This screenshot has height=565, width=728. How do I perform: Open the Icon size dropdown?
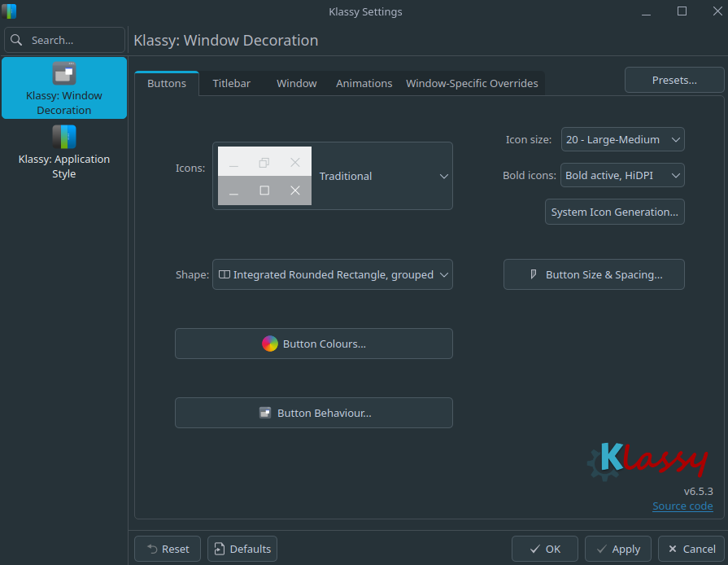click(622, 139)
